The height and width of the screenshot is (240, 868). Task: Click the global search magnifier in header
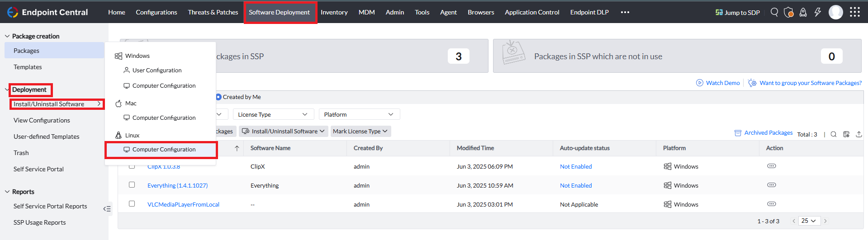pyautogui.click(x=774, y=12)
